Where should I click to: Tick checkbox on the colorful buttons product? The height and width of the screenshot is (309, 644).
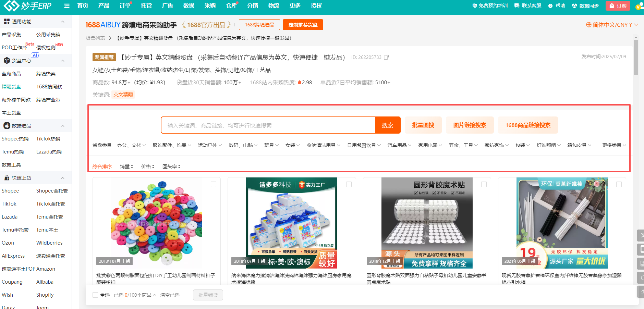point(214,184)
